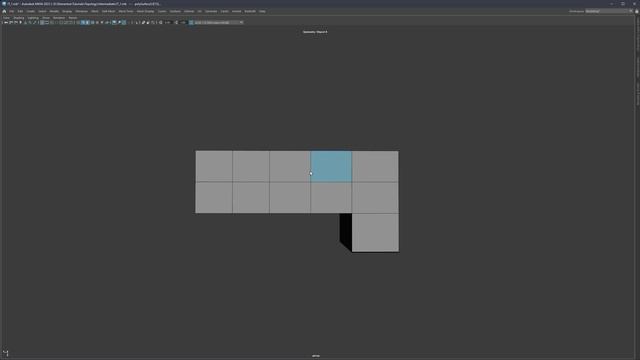Select the highlighted blue polygon face

[x=331, y=167]
